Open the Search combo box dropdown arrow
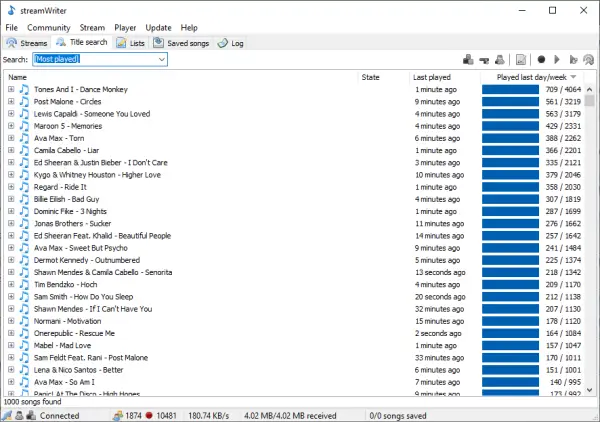600x422 pixels. coord(162,59)
